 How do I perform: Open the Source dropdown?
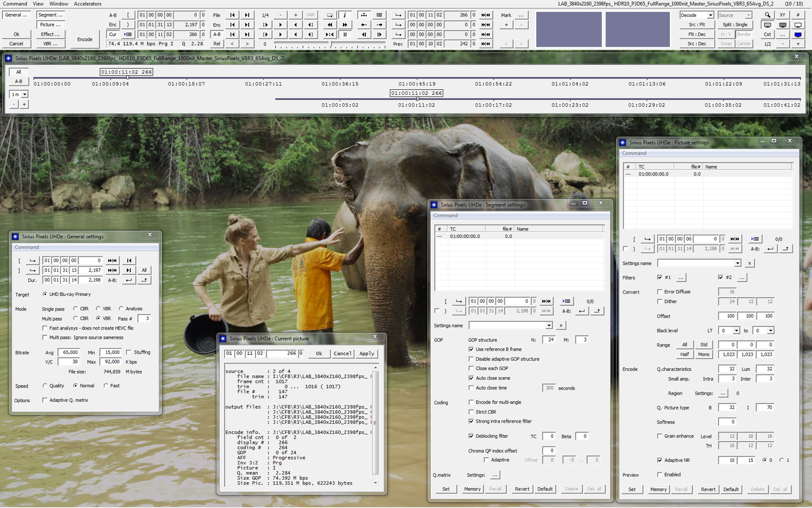point(735,15)
